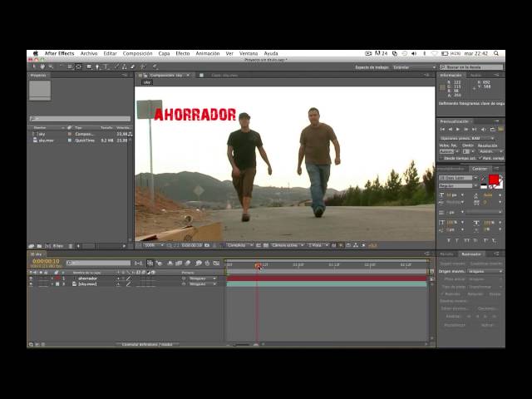Open the Estándar workspace dropdown

[414, 67]
